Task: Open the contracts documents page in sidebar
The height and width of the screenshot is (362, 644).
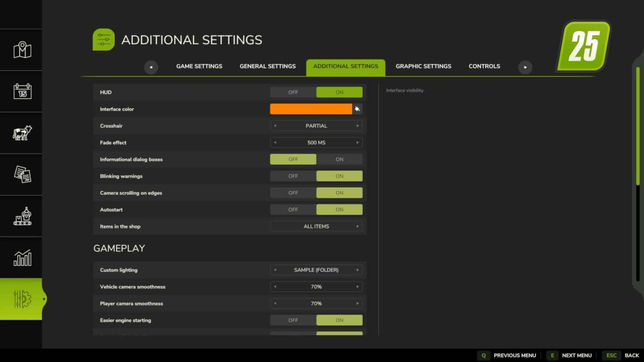Action: tap(22, 174)
